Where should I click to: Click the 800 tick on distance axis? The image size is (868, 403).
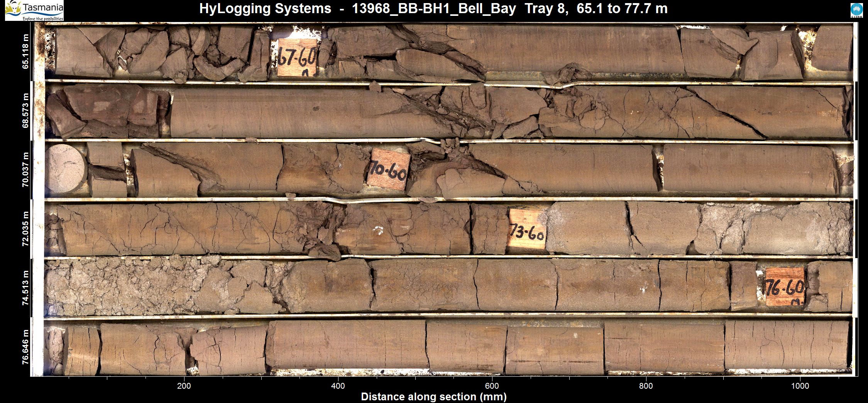click(646, 386)
